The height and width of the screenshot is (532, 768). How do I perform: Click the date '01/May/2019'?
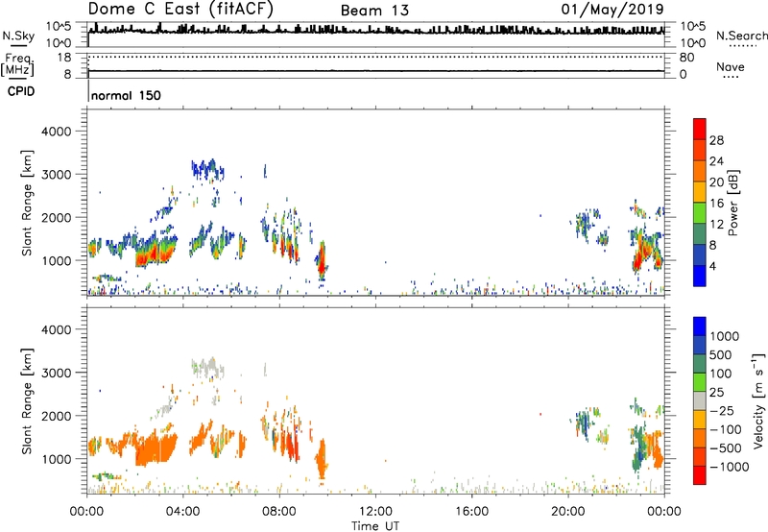612,10
